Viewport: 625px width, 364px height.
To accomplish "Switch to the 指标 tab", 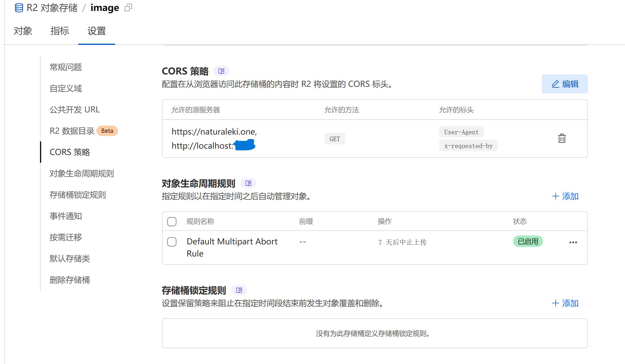I will click(60, 31).
